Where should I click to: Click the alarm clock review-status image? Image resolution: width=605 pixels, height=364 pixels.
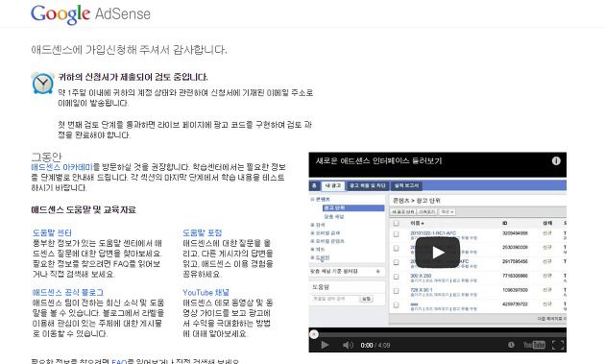[x=42, y=83]
